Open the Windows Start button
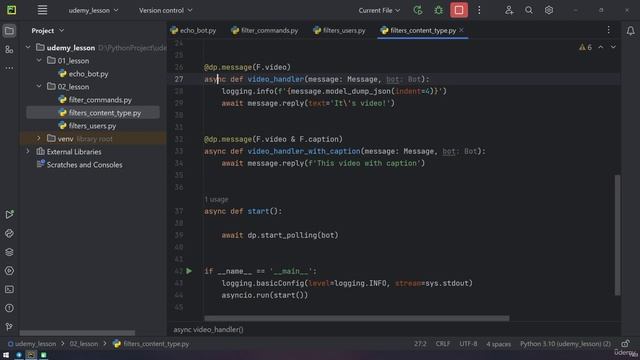 [x=6, y=355]
